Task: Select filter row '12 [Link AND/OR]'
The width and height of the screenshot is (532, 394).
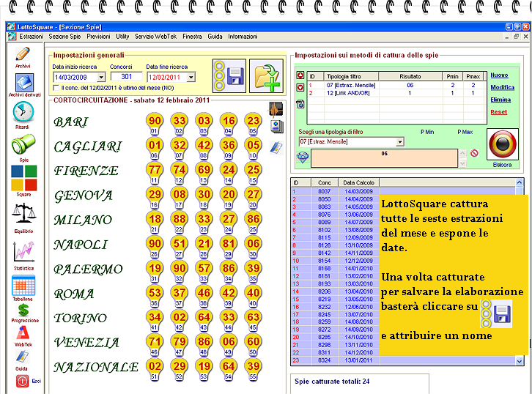Action: pos(396,93)
